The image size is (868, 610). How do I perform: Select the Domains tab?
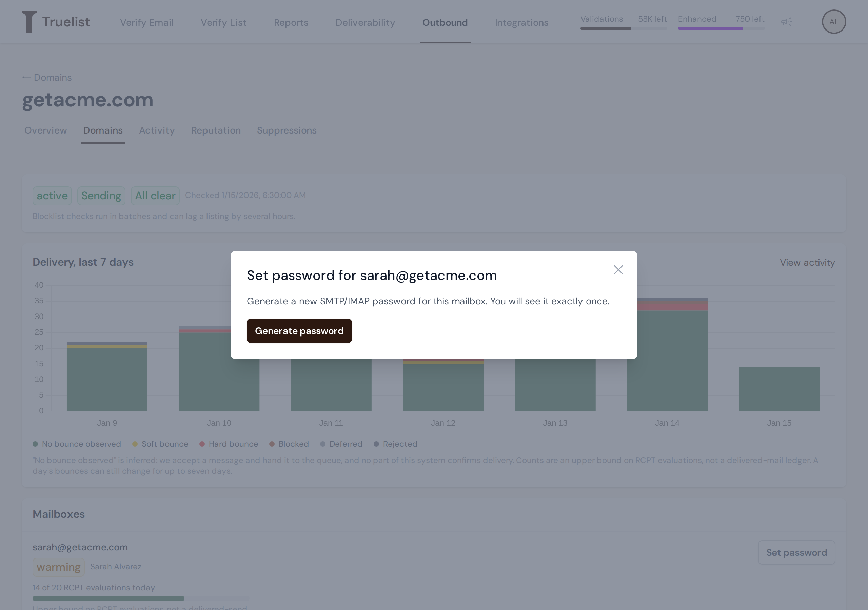(x=103, y=130)
